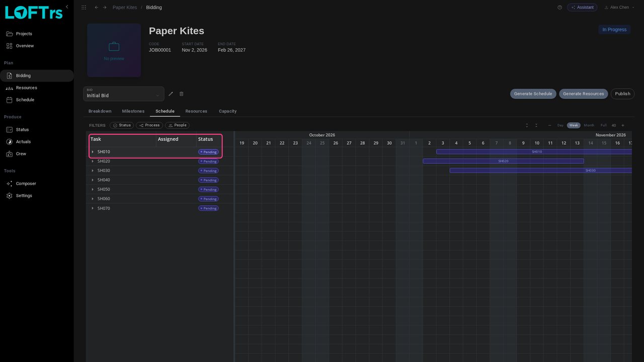Open Actuals in the sidebar
644x362 pixels.
(x=37, y=142)
